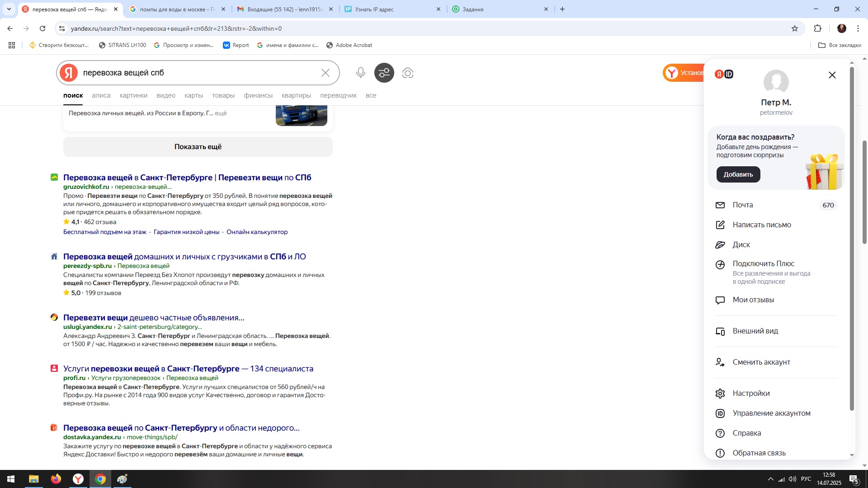Click Гарантия низкой цены sitelink

(186, 232)
